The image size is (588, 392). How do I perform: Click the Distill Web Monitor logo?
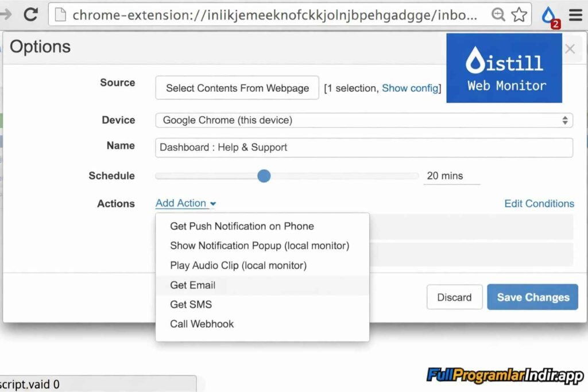504,68
